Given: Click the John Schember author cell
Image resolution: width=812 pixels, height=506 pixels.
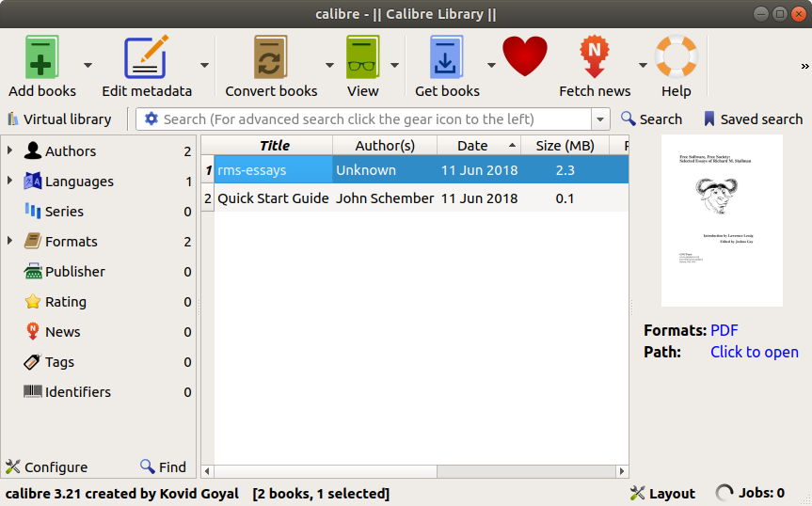Looking at the screenshot, I should pos(385,198).
